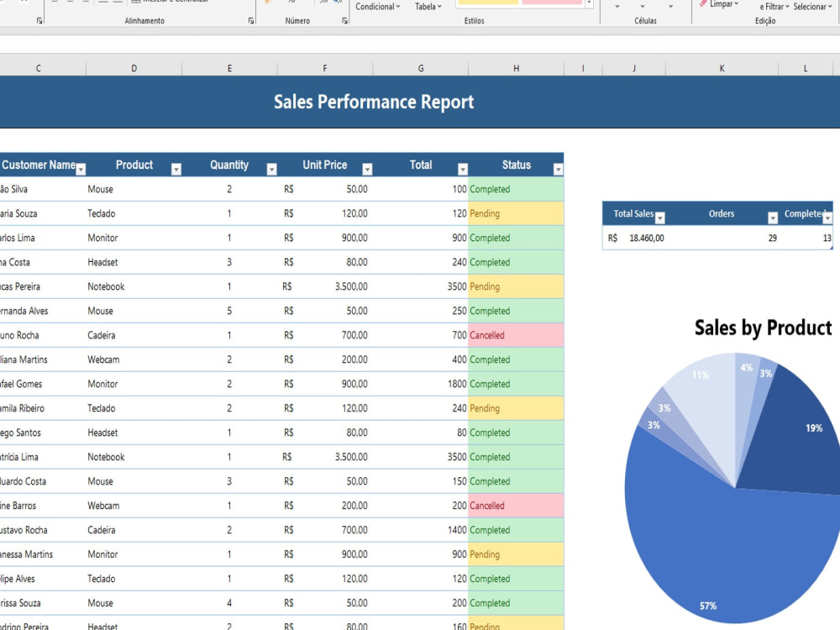Open the Número dialog launcher
840x630 pixels.
[x=344, y=20]
